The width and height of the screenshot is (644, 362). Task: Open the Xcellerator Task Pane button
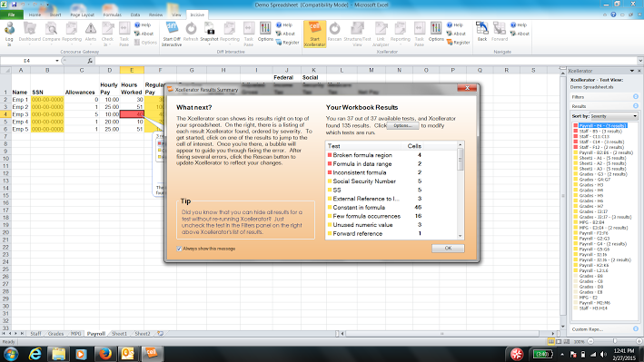tap(419, 34)
